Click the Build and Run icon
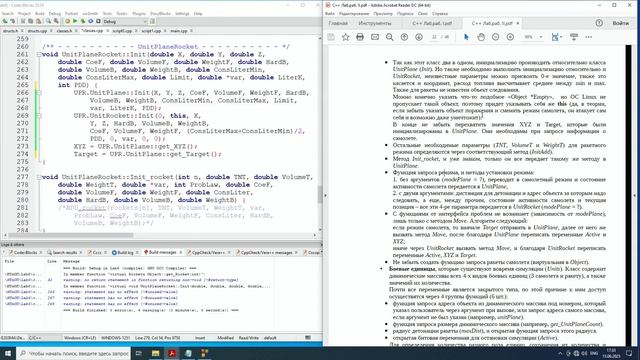Viewport: 640px width, 360px height. (83, 21)
